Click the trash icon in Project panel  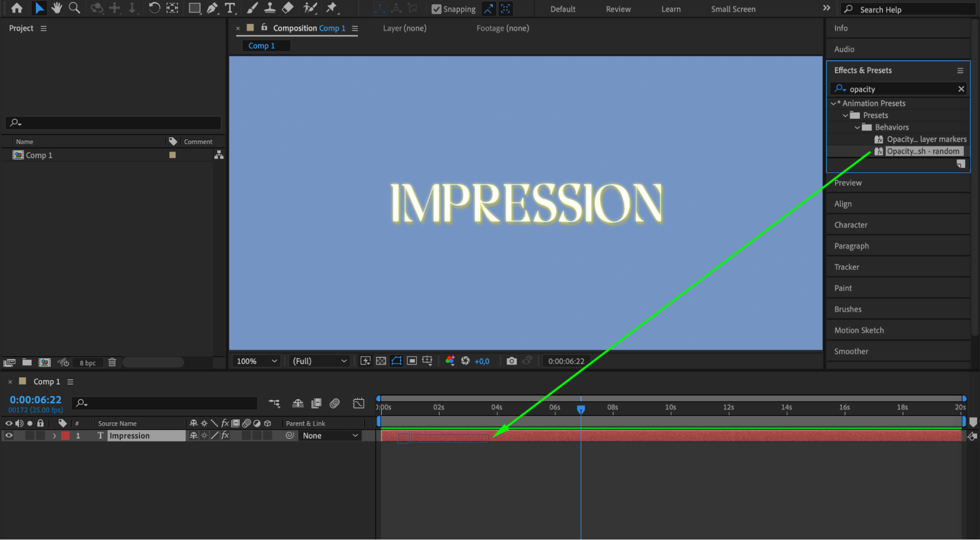(x=112, y=362)
